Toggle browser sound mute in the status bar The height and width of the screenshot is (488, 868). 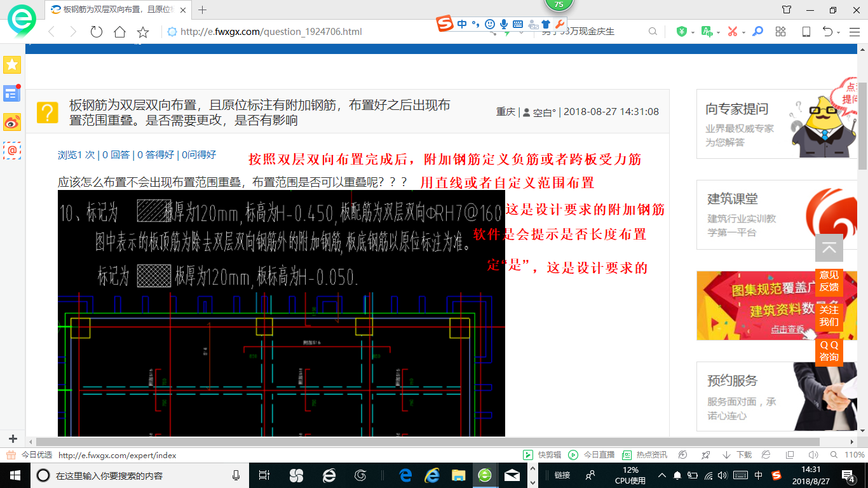tap(813, 455)
